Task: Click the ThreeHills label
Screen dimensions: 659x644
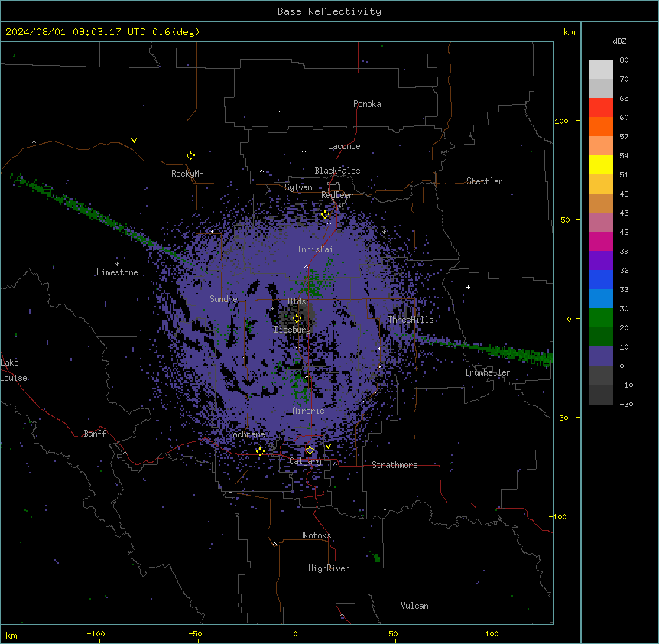Action: click(x=411, y=320)
